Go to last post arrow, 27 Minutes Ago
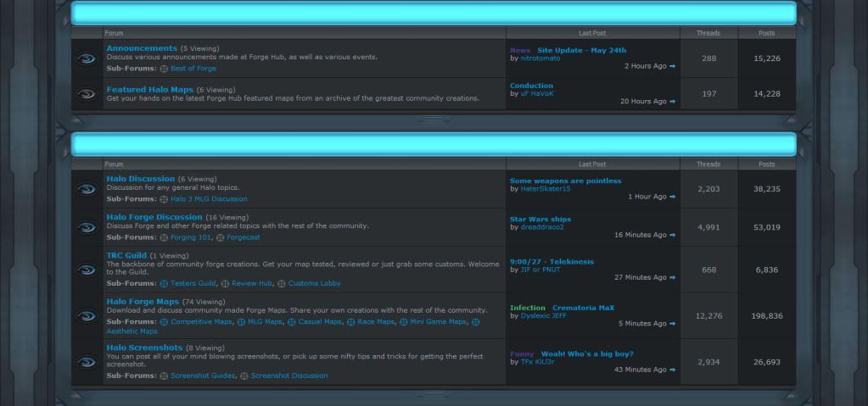This screenshot has width=868, height=406. (x=673, y=277)
